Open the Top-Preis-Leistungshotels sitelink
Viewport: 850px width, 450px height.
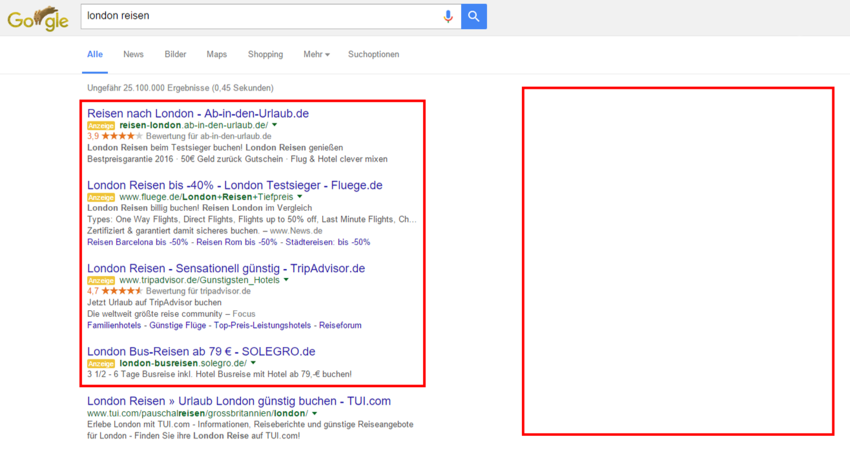click(x=262, y=325)
